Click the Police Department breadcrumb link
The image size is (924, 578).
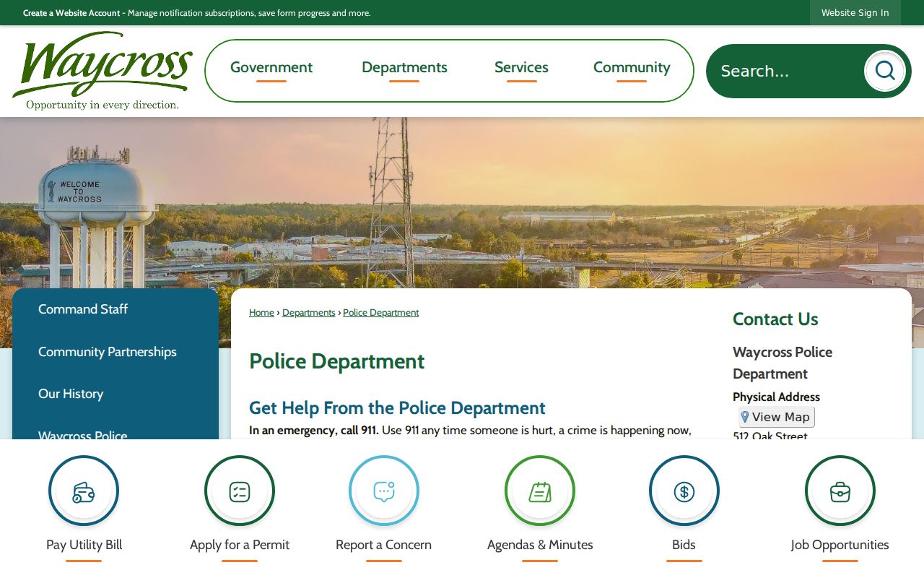pyautogui.click(x=381, y=313)
